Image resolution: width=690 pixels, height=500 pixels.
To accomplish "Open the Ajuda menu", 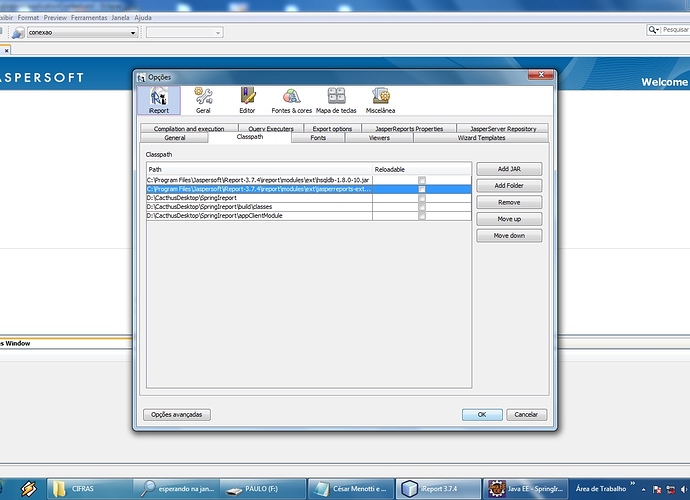I will click(143, 18).
